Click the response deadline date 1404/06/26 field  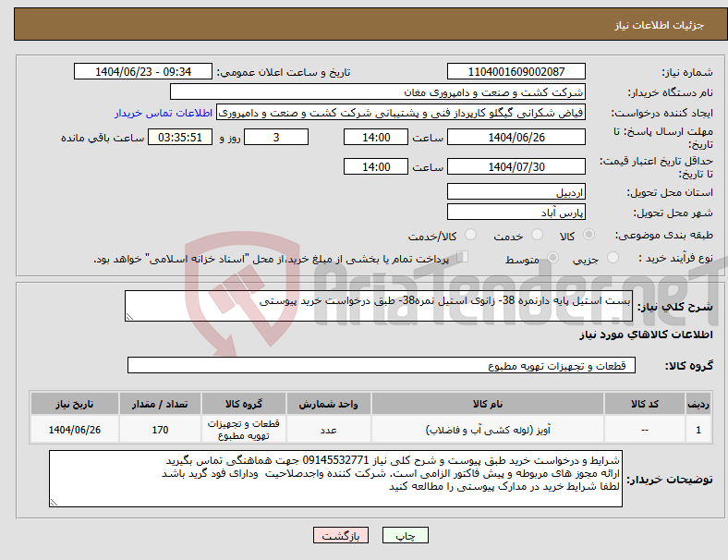(x=516, y=138)
